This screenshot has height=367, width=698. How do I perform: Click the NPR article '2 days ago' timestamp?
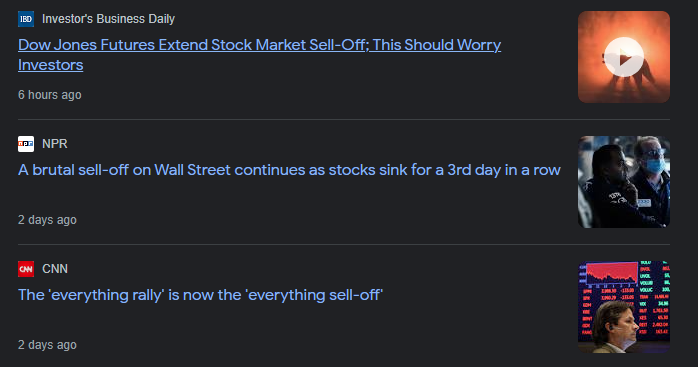tap(47, 220)
